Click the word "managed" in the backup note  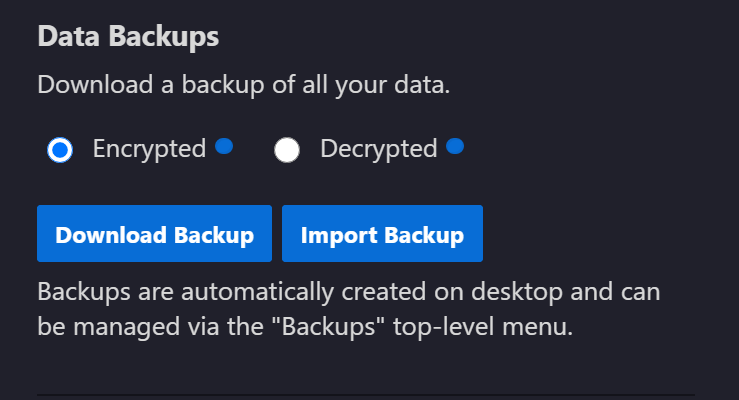127,327
